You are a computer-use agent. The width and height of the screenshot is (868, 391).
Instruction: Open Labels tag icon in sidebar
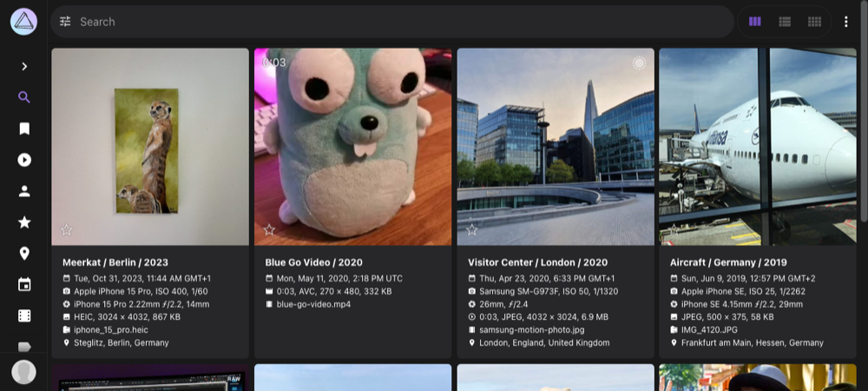pyautogui.click(x=23, y=347)
